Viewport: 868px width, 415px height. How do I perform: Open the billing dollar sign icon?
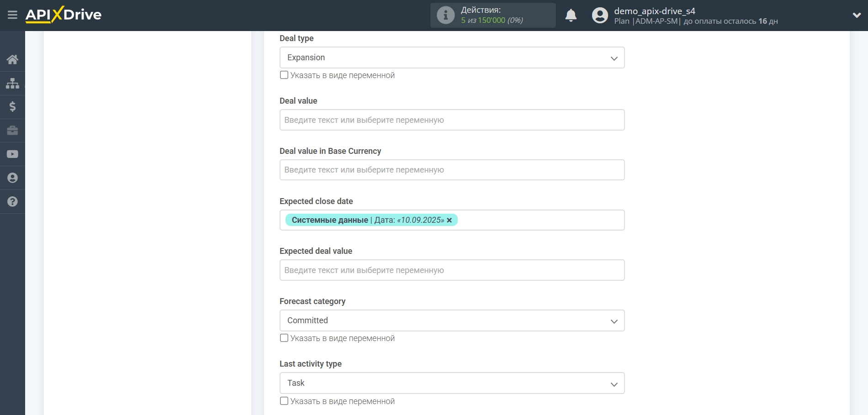[12, 107]
